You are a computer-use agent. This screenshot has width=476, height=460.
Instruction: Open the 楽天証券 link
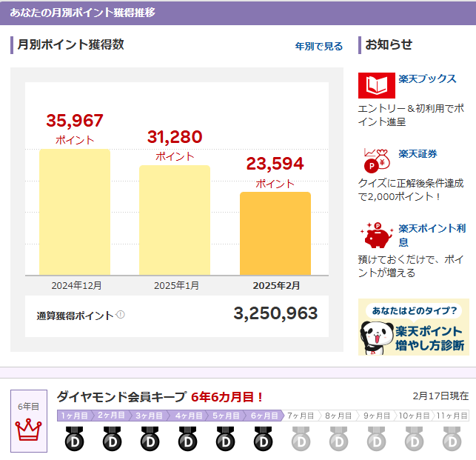point(418,154)
